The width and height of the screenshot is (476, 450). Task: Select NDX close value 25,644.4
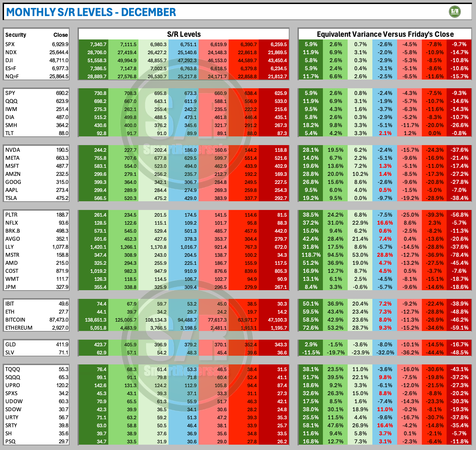pos(59,52)
